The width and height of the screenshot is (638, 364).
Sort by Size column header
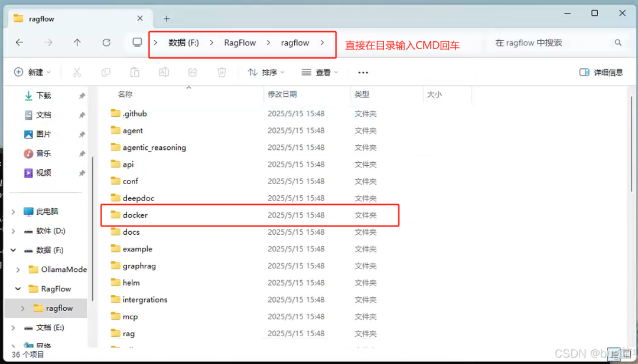click(434, 94)
